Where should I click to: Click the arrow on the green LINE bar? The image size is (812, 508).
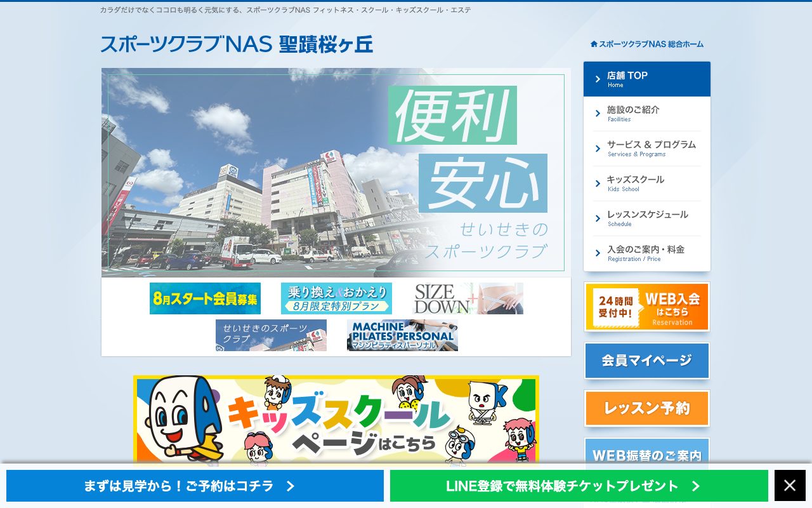click(x=695, y=486)
